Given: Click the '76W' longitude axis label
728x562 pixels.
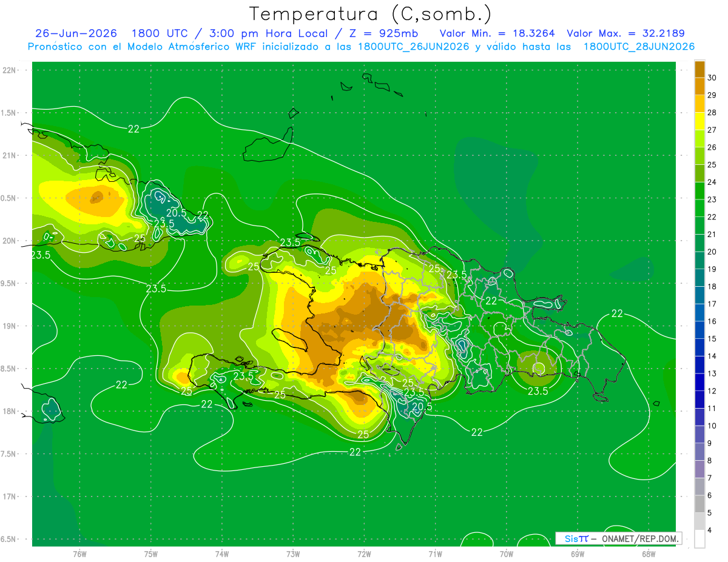Looking at the screenshot, I should 79,554.
